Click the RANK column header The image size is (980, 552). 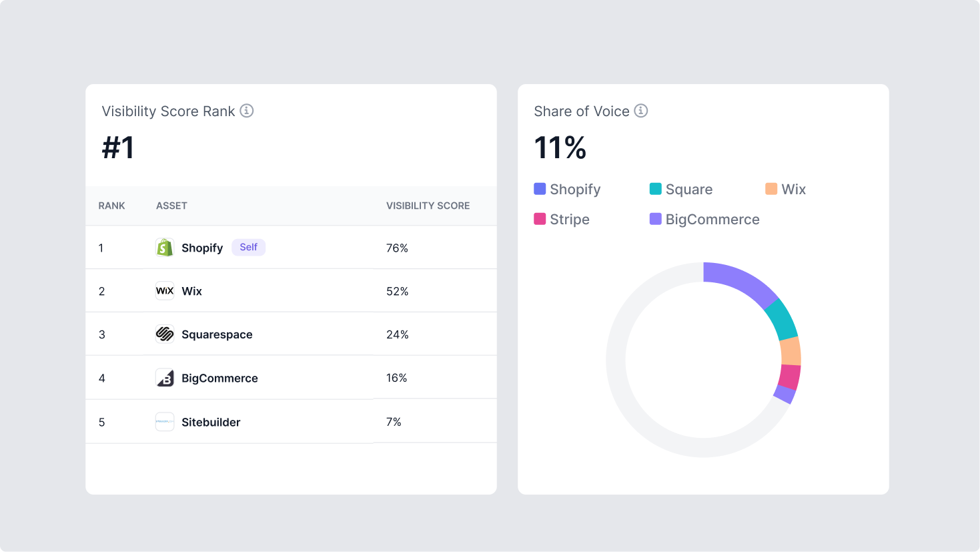[111, 206]
